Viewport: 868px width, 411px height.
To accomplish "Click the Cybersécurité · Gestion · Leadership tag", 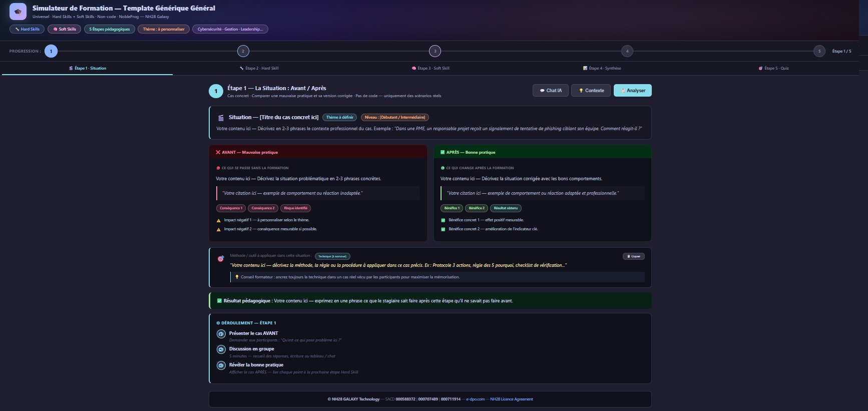I will coord(230,29).
